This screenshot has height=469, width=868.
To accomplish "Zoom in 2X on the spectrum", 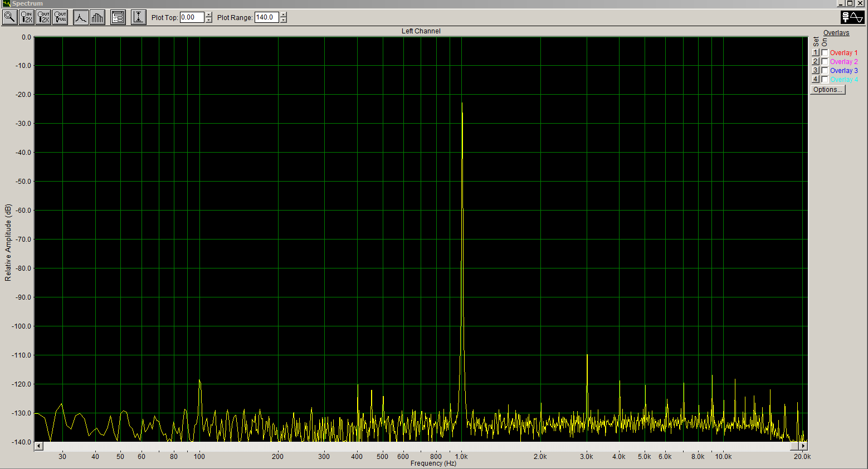I will [x=27, y=17].
